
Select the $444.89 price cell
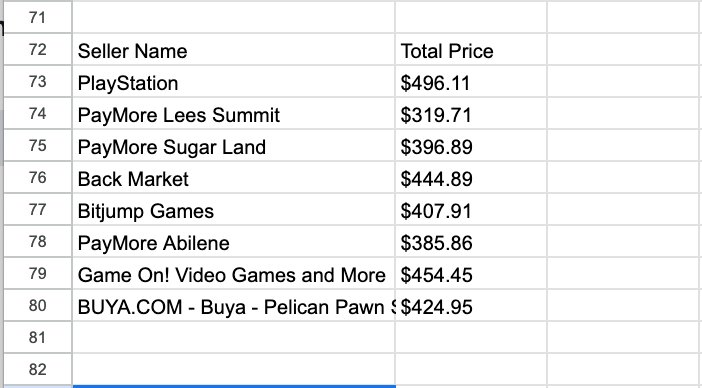tap(471, 178)
